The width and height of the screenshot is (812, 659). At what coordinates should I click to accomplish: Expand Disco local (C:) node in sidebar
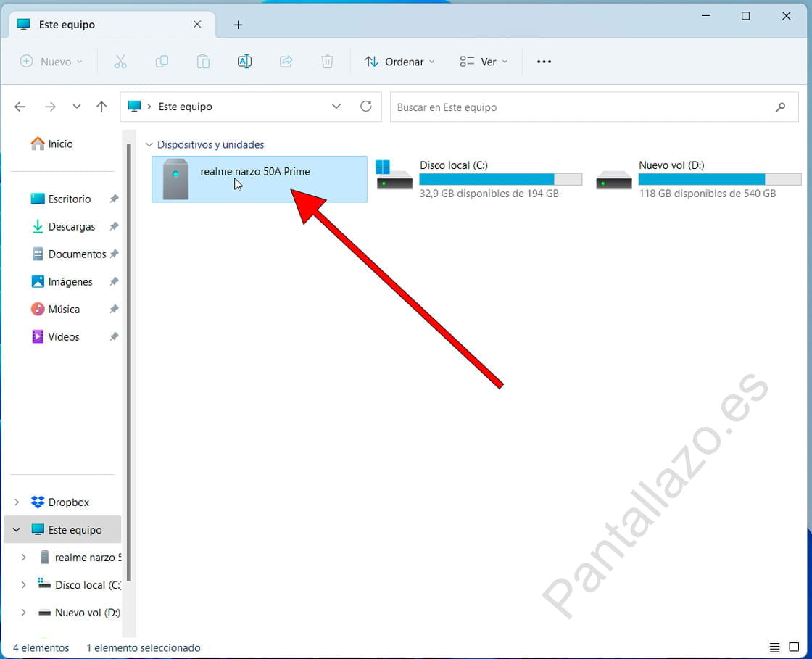pyautogui.click(x=23, y=585)
